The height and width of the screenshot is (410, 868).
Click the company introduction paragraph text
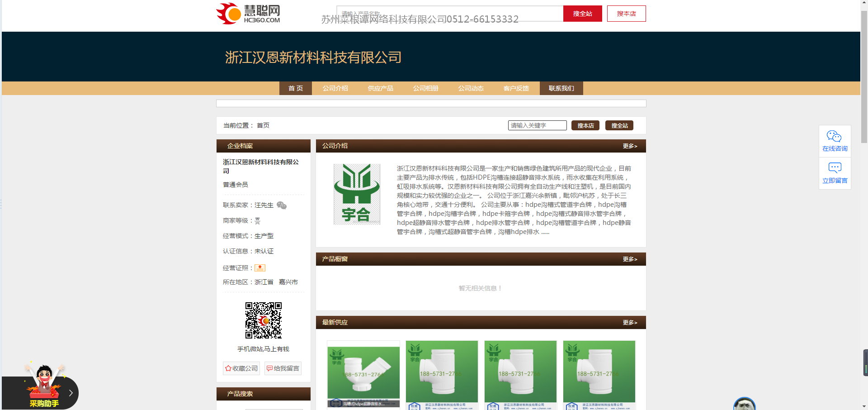click(x=514, y=200)
